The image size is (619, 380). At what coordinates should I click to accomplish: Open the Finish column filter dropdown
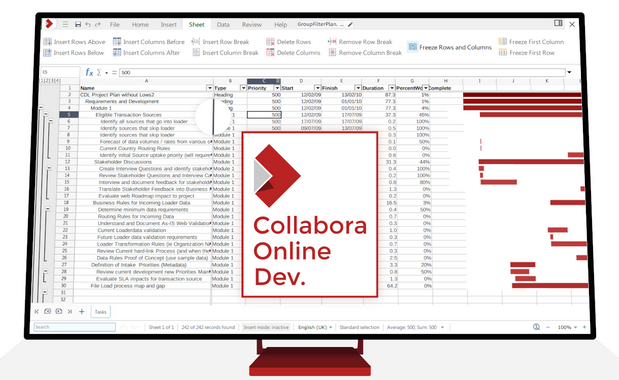pyautogui.click(x=358, y=88)
